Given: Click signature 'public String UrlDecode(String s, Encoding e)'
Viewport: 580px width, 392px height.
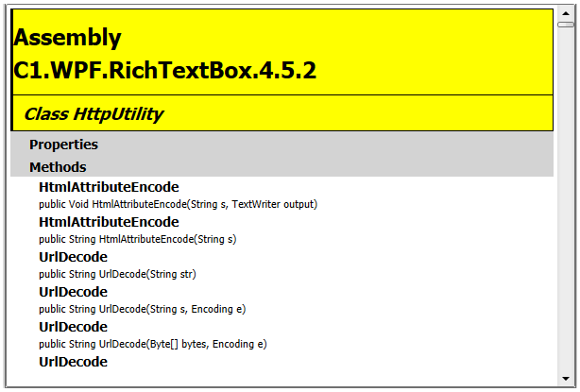Looking at the screenshot, I should tap(142, 309).
